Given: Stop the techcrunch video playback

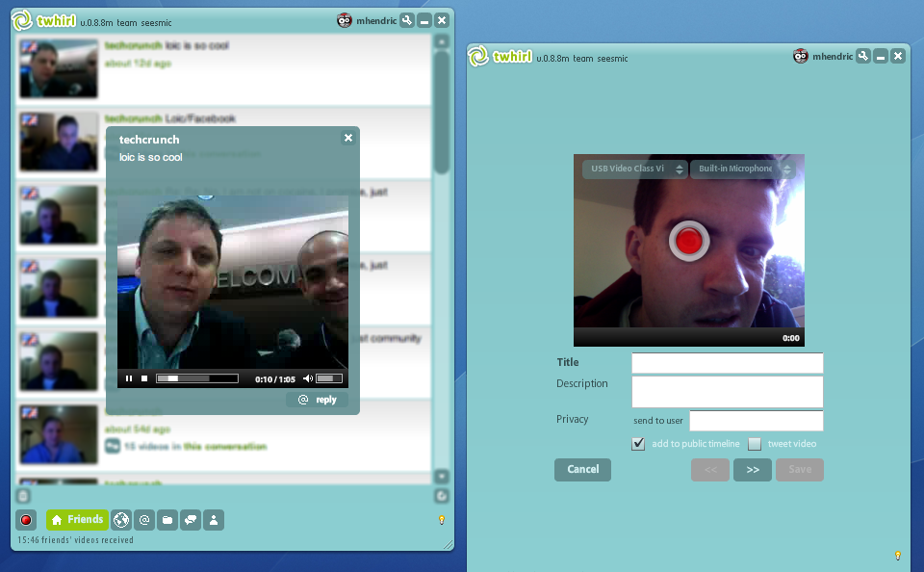Looking at the screenshot, I should click(x=144, y=378).
